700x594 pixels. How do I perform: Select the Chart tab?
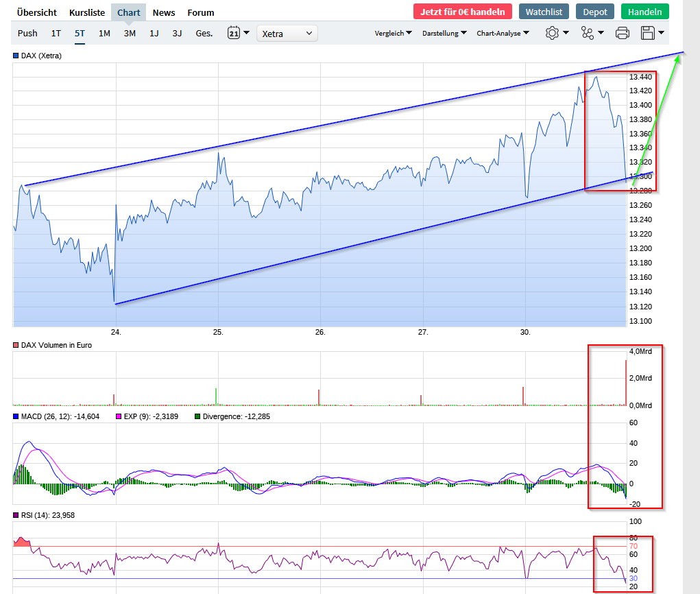(129, 12)
